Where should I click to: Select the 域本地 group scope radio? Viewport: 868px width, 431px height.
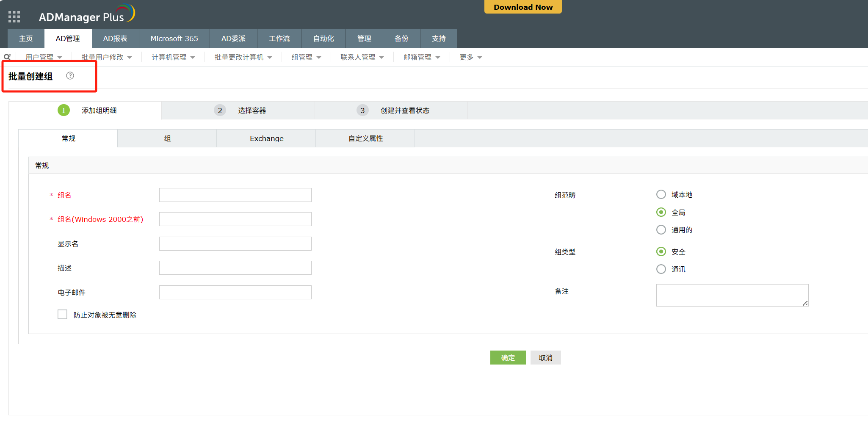point(661,195)
